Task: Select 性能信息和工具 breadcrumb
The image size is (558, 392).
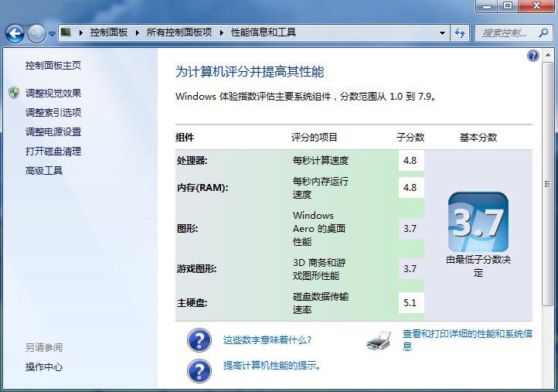Action: 264,32
